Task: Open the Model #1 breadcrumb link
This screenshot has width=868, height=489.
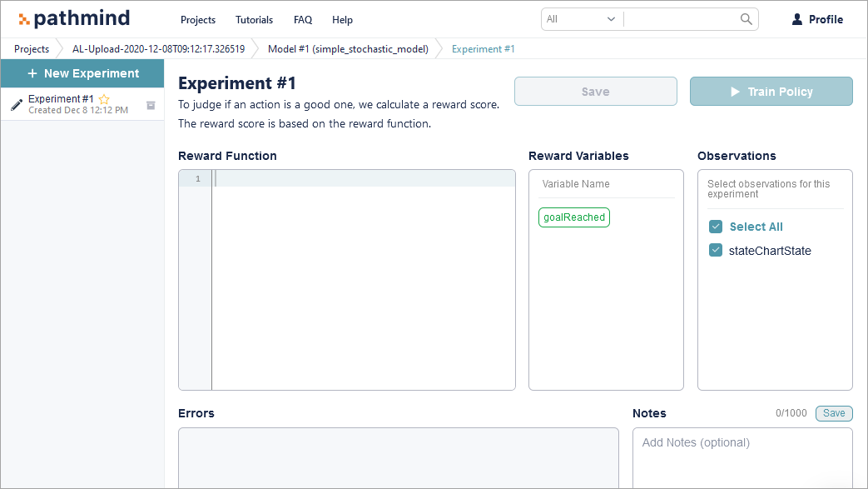Action: tap(347, 48)
